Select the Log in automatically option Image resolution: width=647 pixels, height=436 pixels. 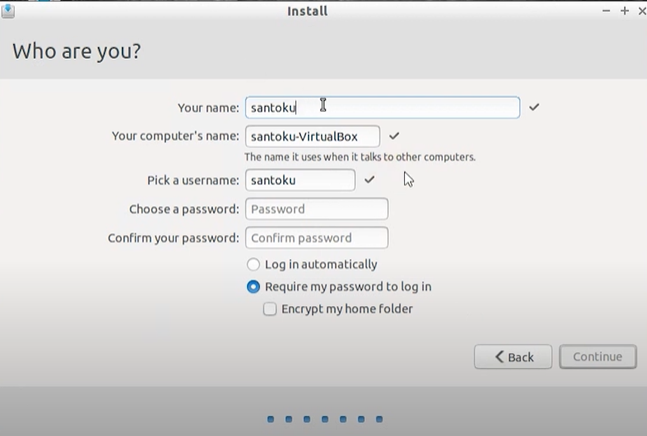click(253, 265)
